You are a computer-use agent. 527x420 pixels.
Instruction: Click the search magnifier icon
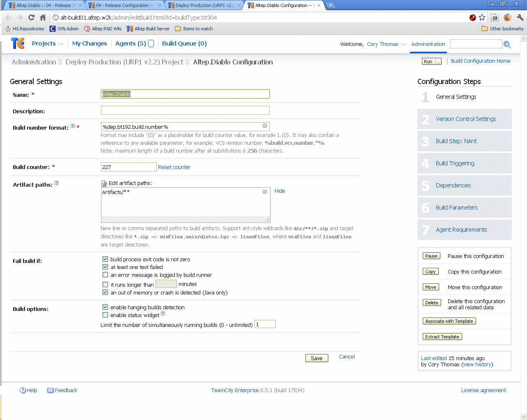point(507,44)
